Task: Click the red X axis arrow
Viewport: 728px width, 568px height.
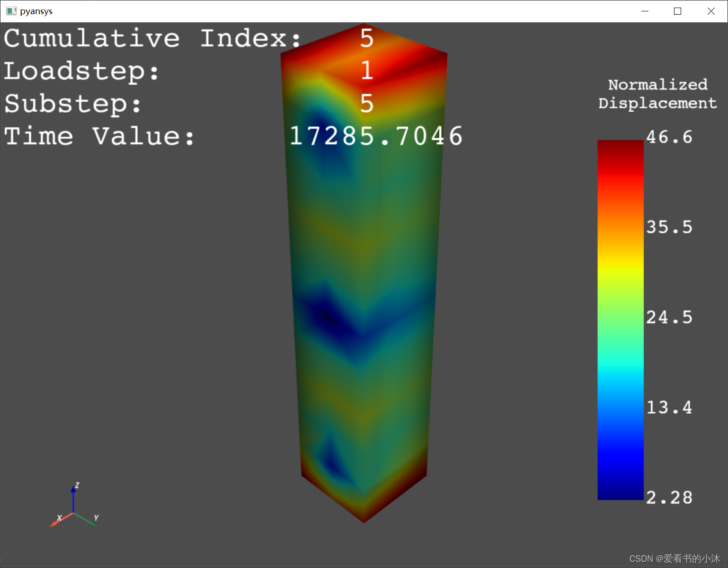Action: pos(56,522)
